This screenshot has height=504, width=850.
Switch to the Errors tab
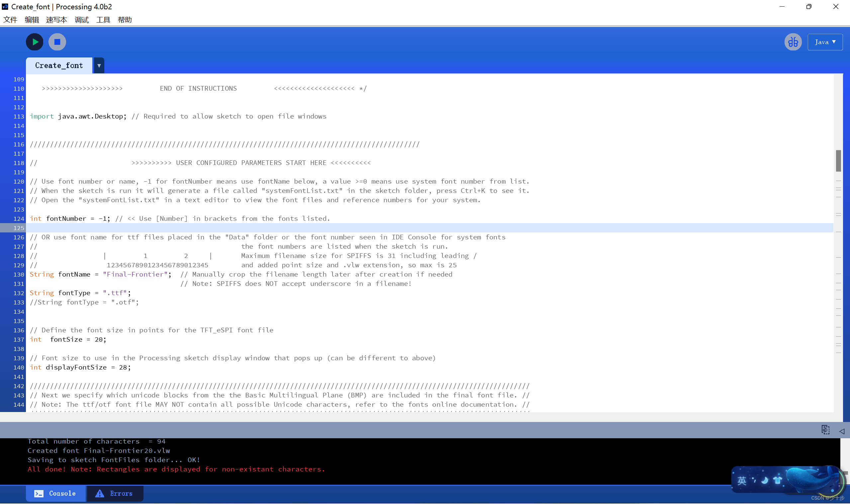[x=115, y=493]
